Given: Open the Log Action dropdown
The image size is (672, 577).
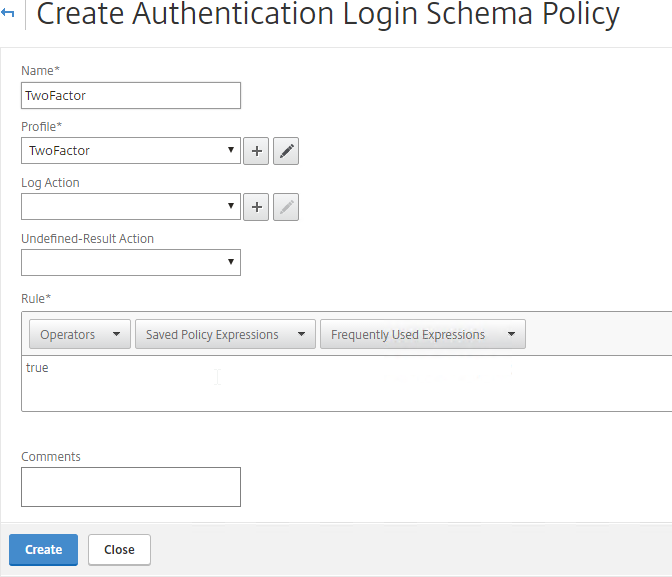Looking at the screenshot, I should click(131, 207).
